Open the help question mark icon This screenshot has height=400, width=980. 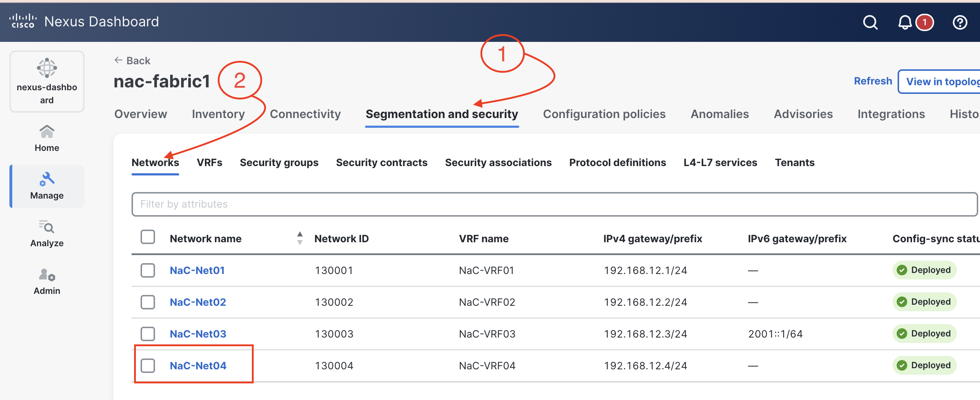coord(960,22)
